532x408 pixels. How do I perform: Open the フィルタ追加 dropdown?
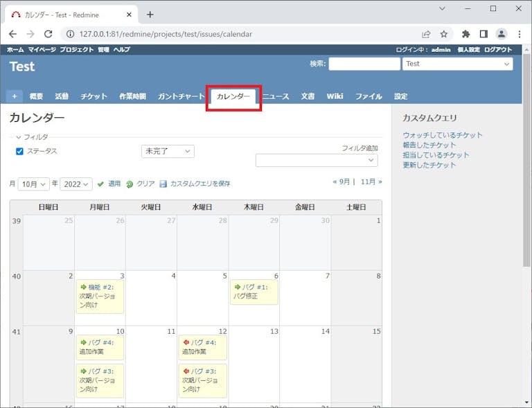[x=317, y=160]
